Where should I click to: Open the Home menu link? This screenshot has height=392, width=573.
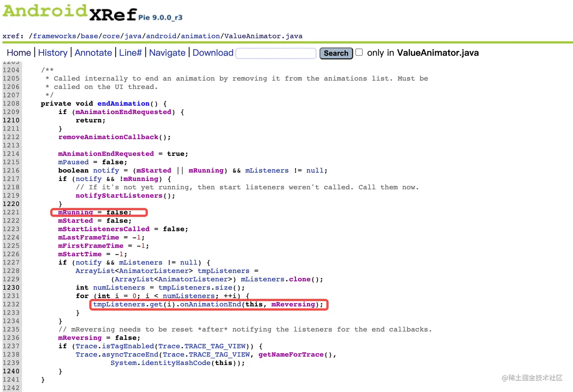point(19,53)
